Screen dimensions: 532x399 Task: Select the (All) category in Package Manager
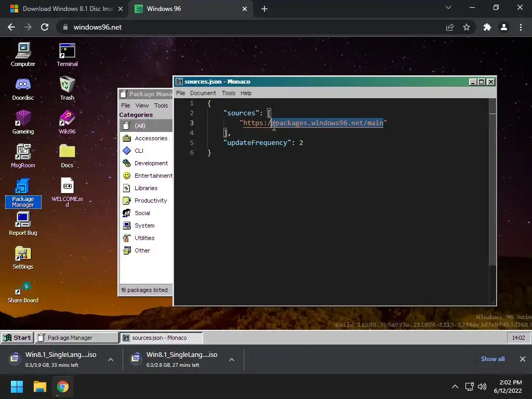point(146,126)
